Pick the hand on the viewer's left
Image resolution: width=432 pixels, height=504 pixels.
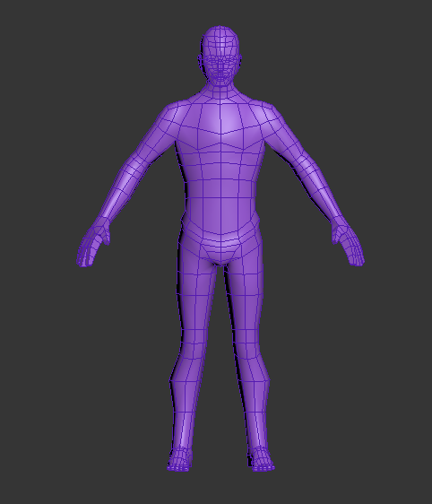tap(93, 242)
